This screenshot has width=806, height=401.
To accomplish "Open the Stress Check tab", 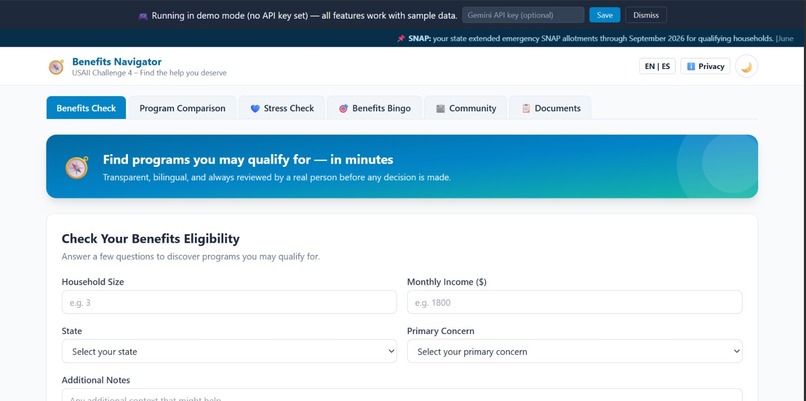I will coord(282,108).
